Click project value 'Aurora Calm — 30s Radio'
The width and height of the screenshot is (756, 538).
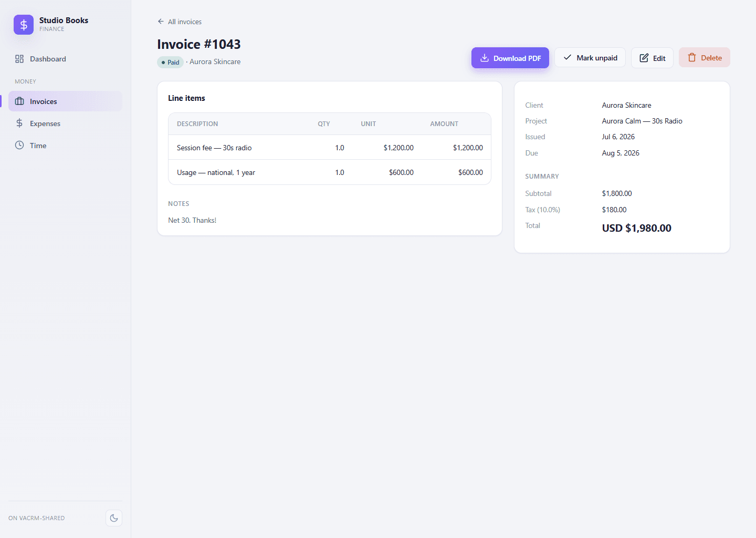point(642,121)
